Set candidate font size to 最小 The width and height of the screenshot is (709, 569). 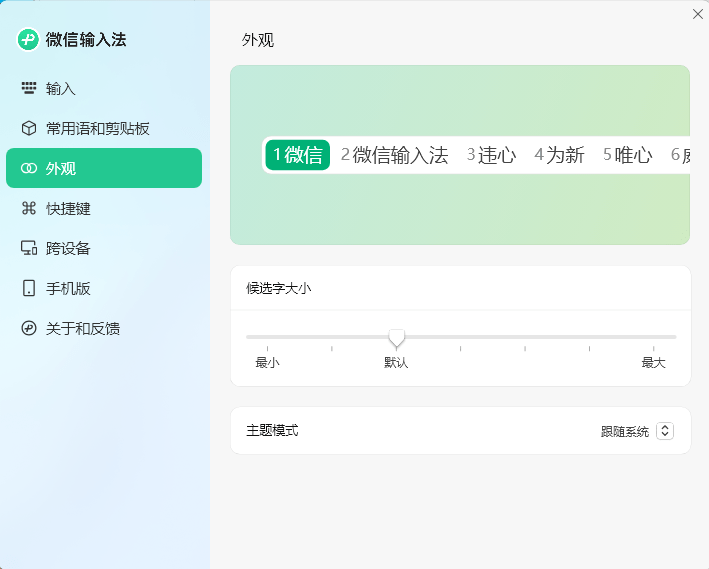[247, 337]
